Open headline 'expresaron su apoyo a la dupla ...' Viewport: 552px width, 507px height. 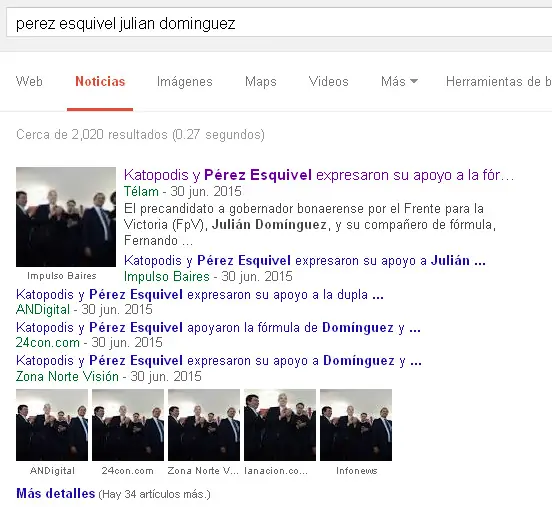point(200,294)
